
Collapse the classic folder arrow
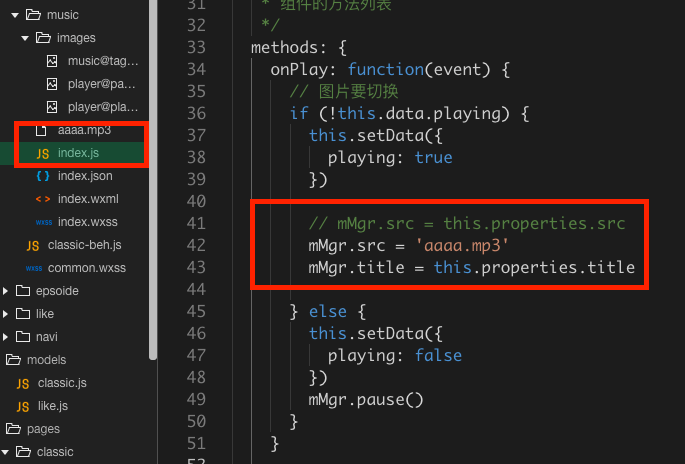(x=5, y=452)
